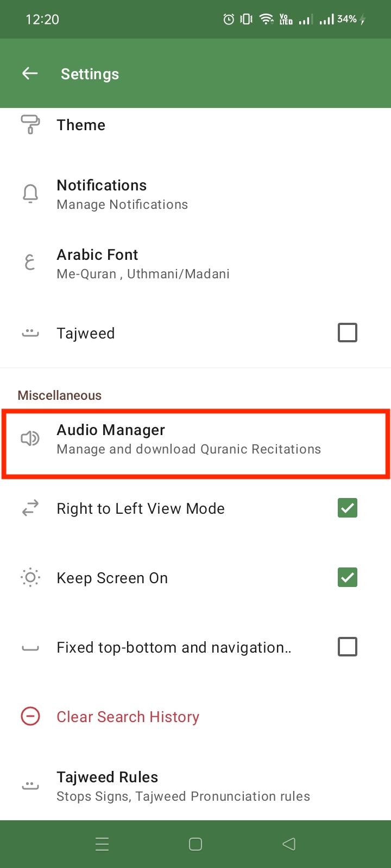The image size is (391, 868).
Task: Tap the Arabic letter font icon
Action: (x=30, y=263)
